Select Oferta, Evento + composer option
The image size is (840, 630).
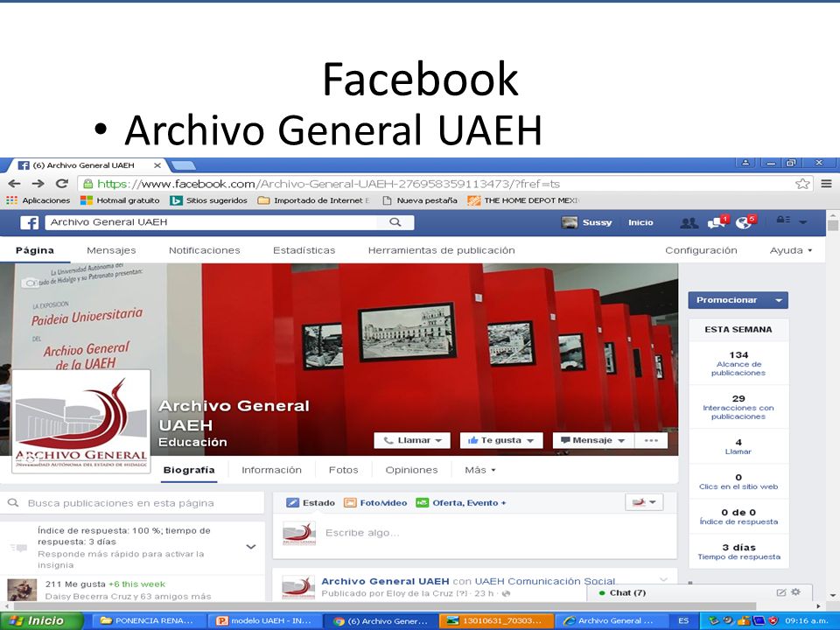461,502
